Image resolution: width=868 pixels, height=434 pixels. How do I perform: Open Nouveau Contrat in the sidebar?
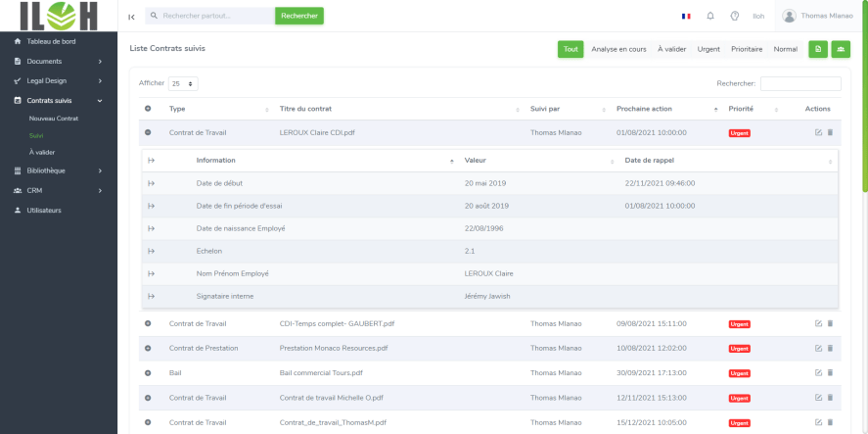coord(54,119)
